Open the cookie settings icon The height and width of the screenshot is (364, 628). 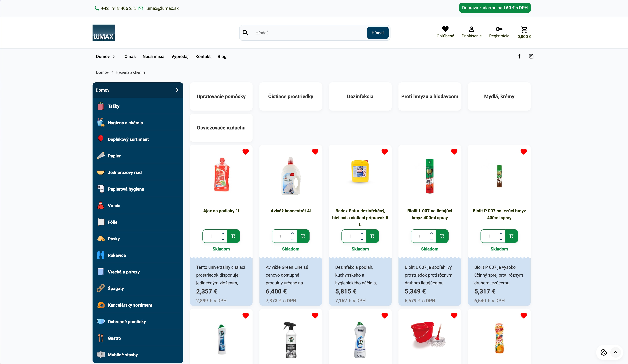(603, 352)
